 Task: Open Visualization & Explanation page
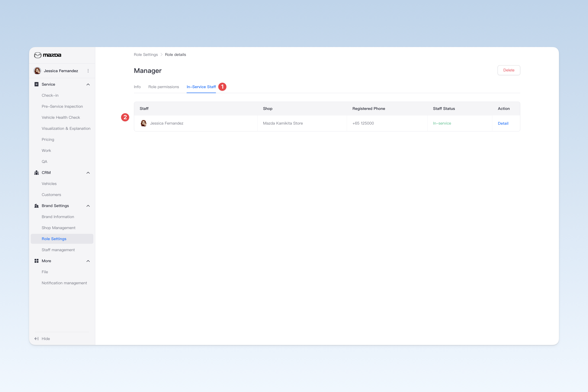click(66, 128)
